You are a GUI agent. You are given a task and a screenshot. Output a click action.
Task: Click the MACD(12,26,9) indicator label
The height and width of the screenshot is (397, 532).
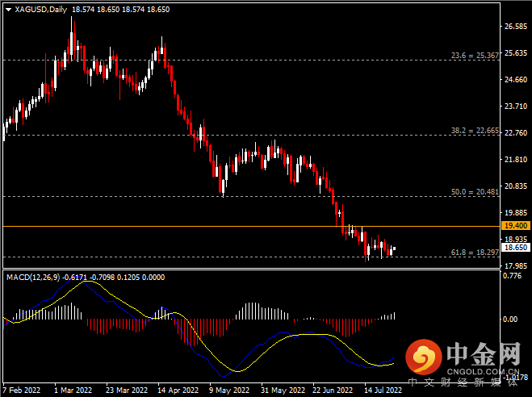[x=33, y=278]
